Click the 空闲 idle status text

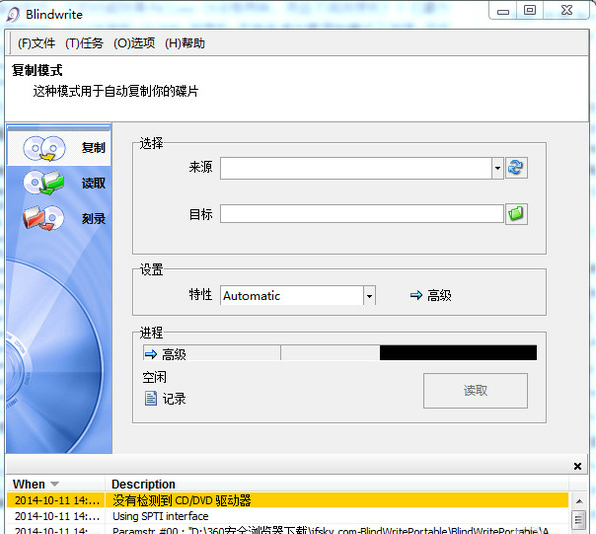[x=154, y=377]
